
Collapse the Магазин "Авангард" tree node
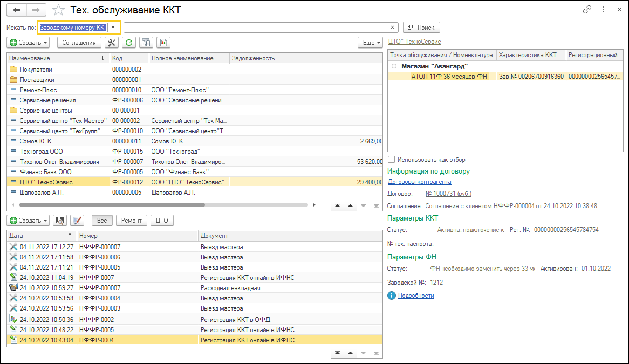coord(394,66)
